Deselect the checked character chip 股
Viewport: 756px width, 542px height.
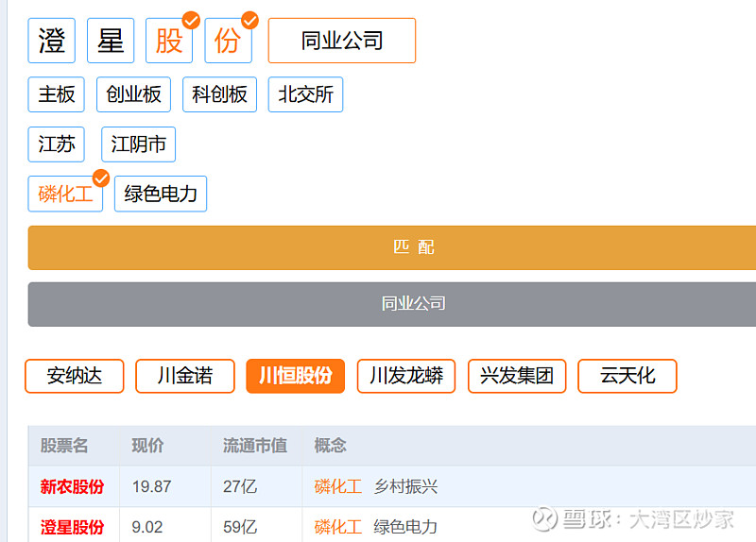[x=169, y=41]
